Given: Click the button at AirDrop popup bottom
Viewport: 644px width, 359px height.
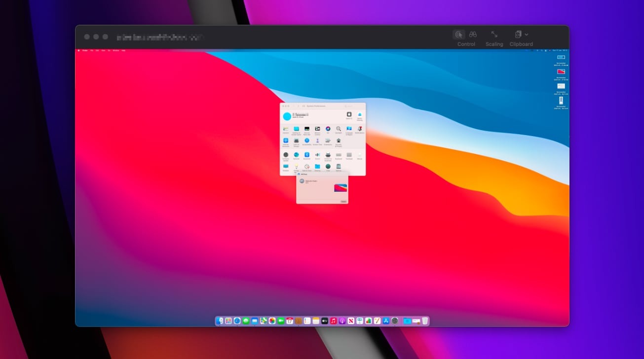Looking at the screenshot, I should point(343,201).
